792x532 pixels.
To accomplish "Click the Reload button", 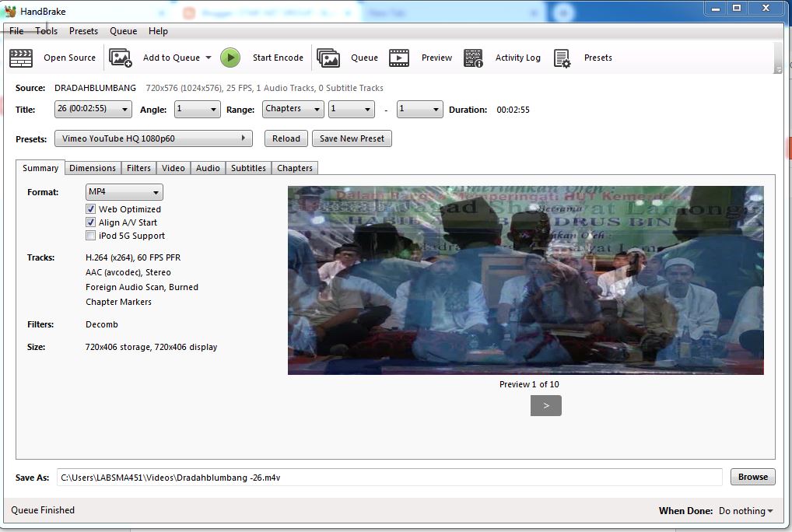I will coord(286,138).
